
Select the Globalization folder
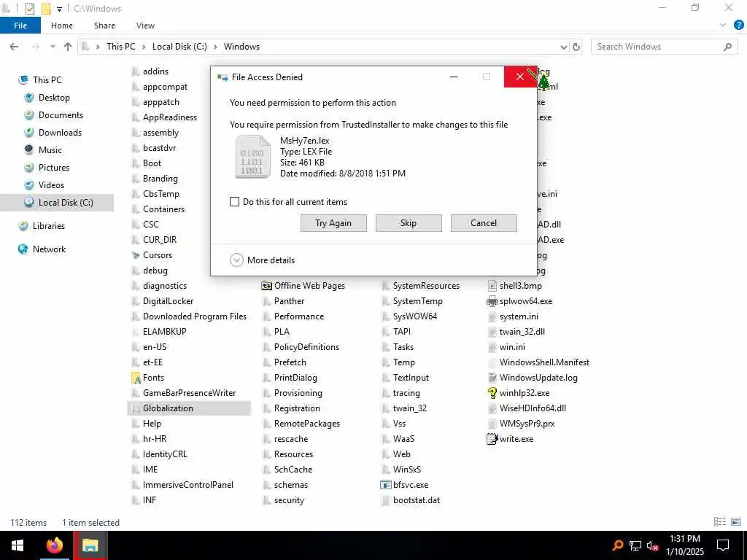(x=189, y=408)
